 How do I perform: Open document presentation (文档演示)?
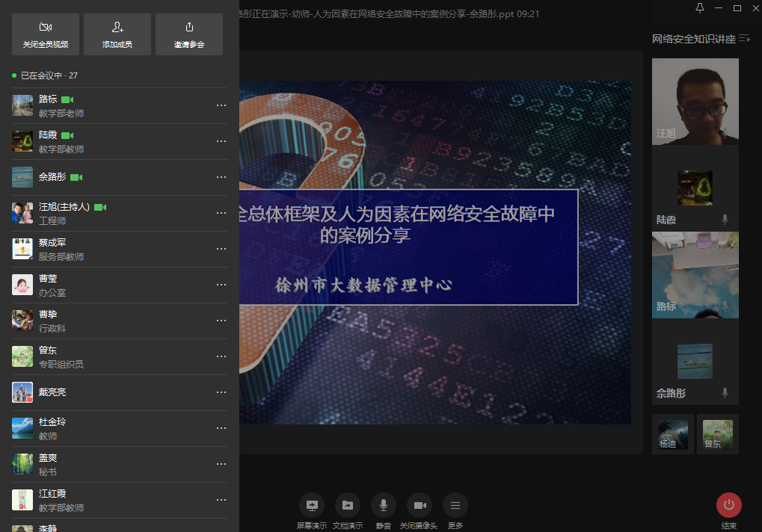pos(348,506)
